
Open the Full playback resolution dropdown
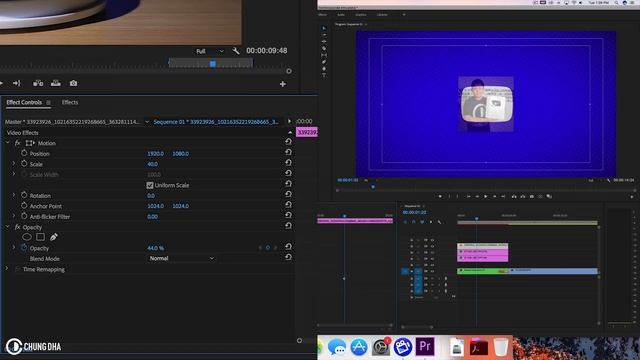coord(210,51)
